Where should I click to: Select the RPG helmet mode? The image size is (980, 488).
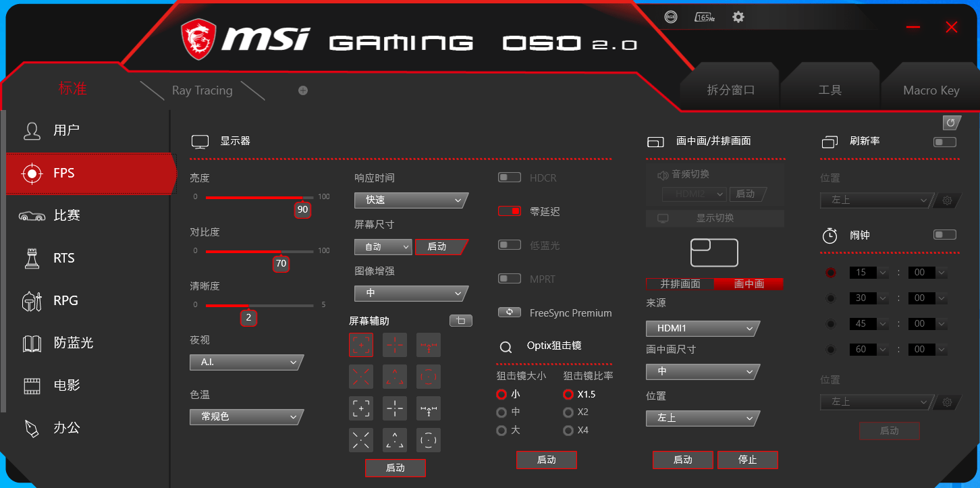tap(88, 300)
